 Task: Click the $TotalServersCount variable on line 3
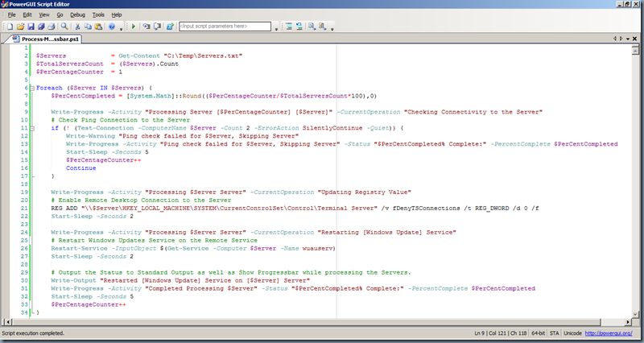point(70,64)
